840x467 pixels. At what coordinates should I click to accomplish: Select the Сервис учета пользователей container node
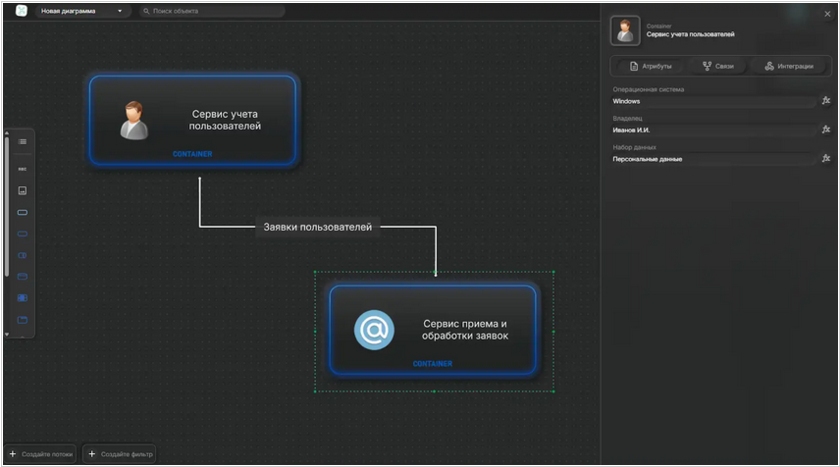click(x=193, y=120)
